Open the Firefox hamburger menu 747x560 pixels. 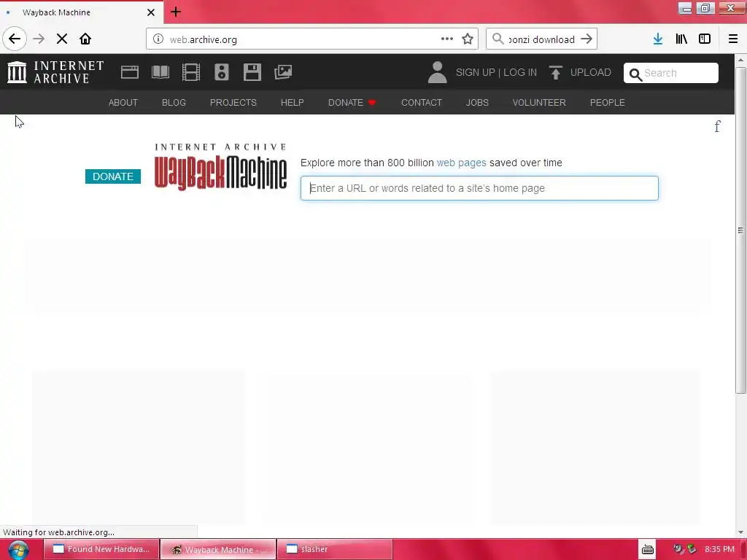(732, 39)
